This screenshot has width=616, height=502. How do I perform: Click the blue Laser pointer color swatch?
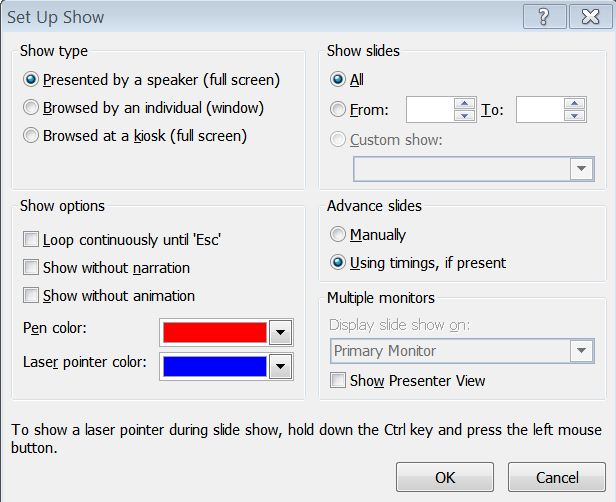(213, 366)
